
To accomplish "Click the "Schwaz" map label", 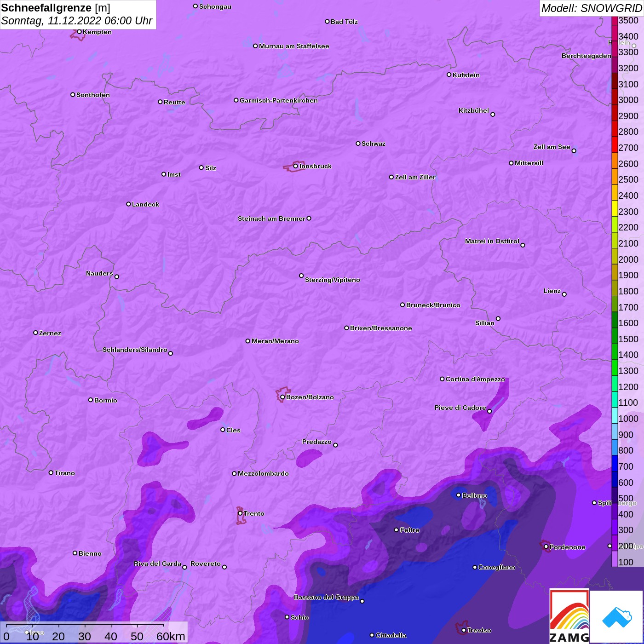I will [x=374, y=144].
